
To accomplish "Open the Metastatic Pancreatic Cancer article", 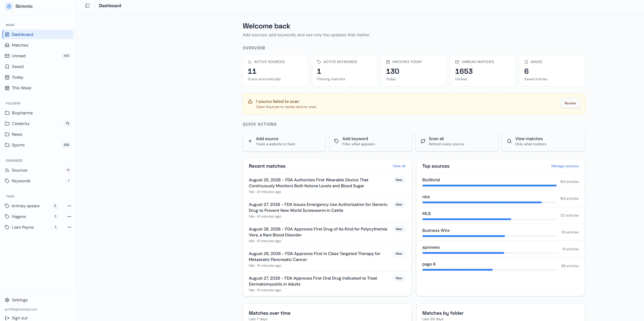I will point(327,259).
